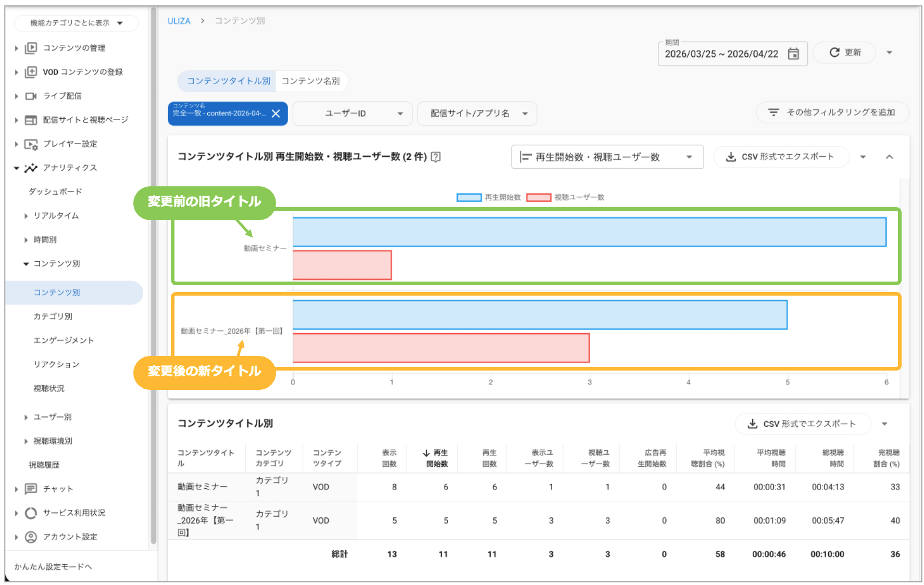Click the sort arrow on 再生開始数 column
Image resolution: width=924 pixels, height=585 pixels.
[426, 453]
